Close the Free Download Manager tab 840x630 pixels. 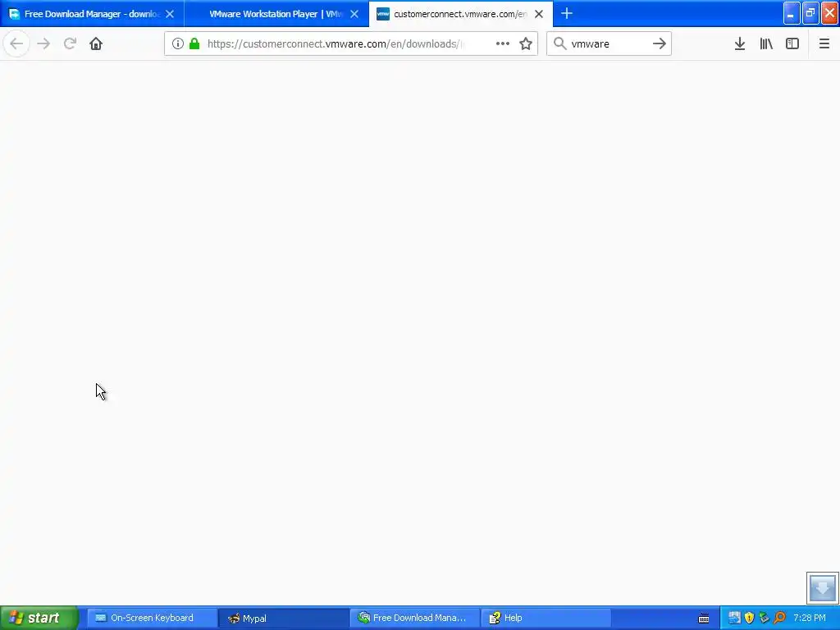click(170, 14)
